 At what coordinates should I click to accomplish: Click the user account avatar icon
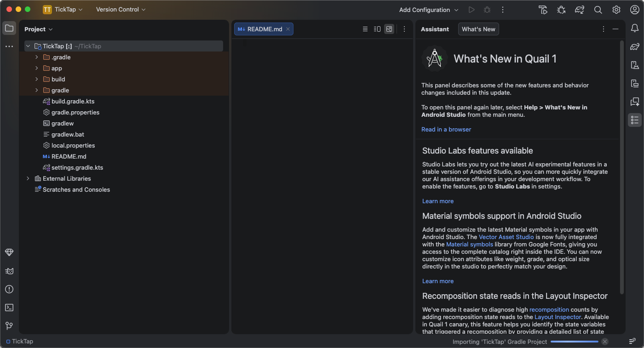tap(635, 10)
